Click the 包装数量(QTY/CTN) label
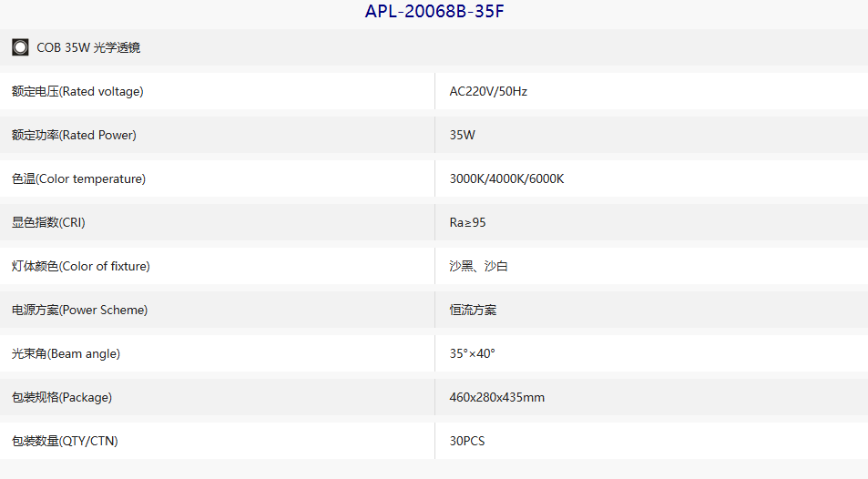 coord(65,442)
